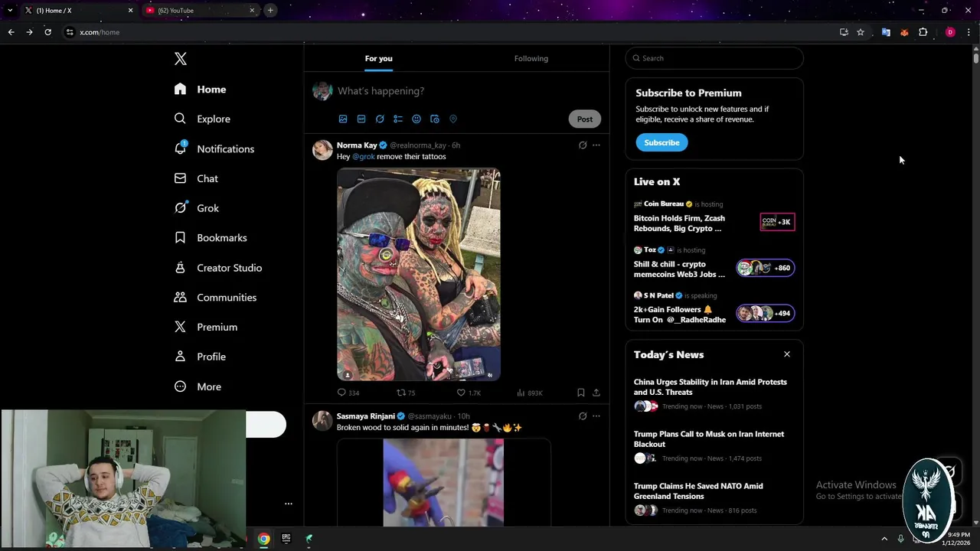Viewport: 980px width, 551px height.
Task: Open the Explore page
Action: click(202, 119)
